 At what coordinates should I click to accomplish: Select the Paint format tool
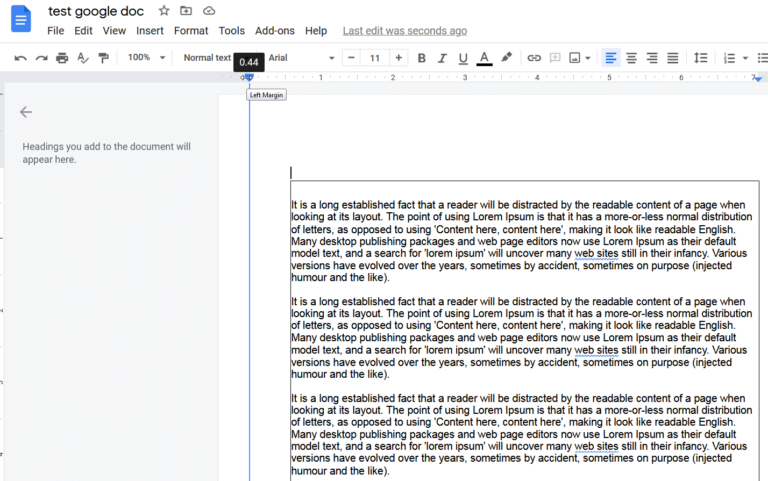click(x=103, y=58)
